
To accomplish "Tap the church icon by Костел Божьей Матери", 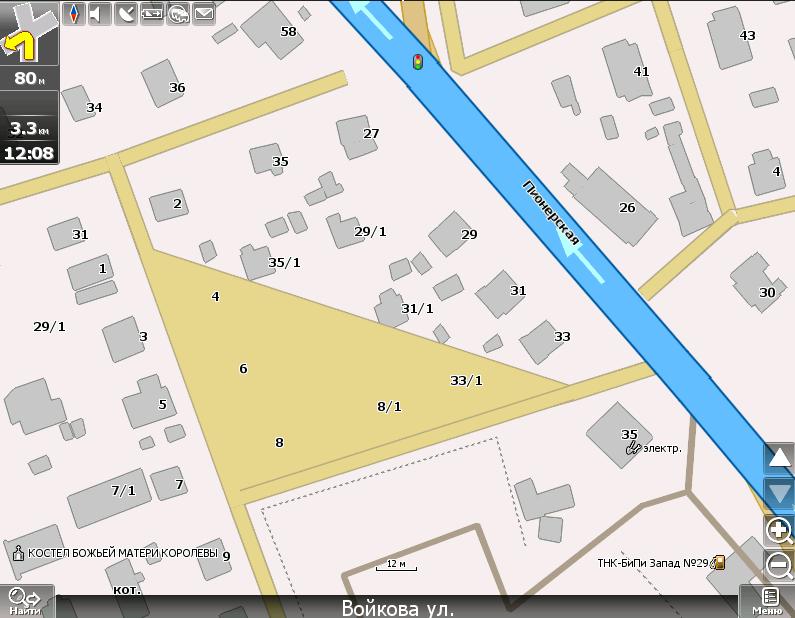I will [x=18, y=553].
